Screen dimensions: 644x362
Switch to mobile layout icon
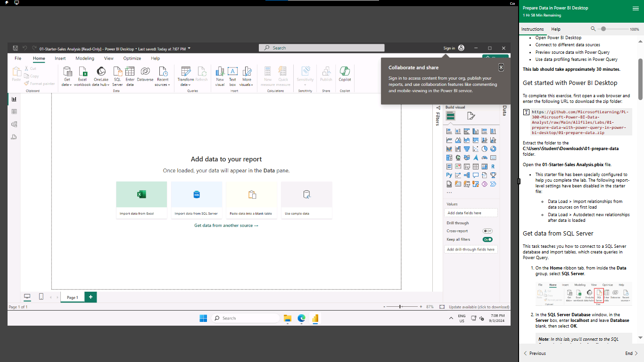click(41, 296)
